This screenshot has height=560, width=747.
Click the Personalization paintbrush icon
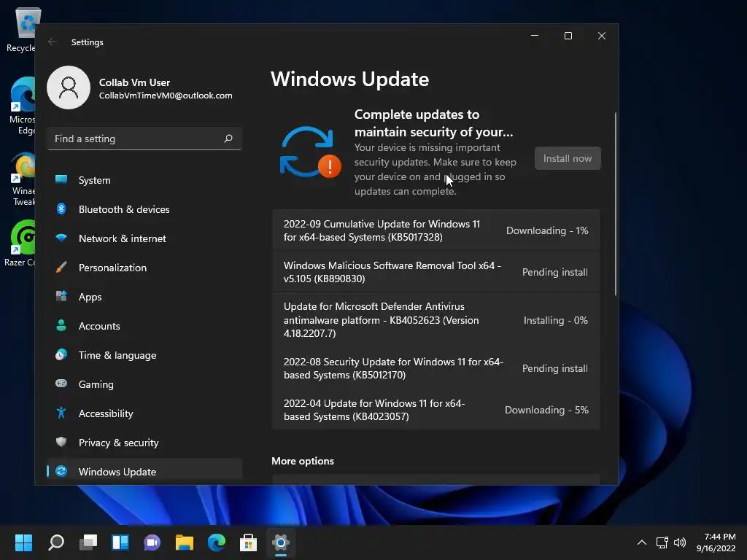click(61, 267)
